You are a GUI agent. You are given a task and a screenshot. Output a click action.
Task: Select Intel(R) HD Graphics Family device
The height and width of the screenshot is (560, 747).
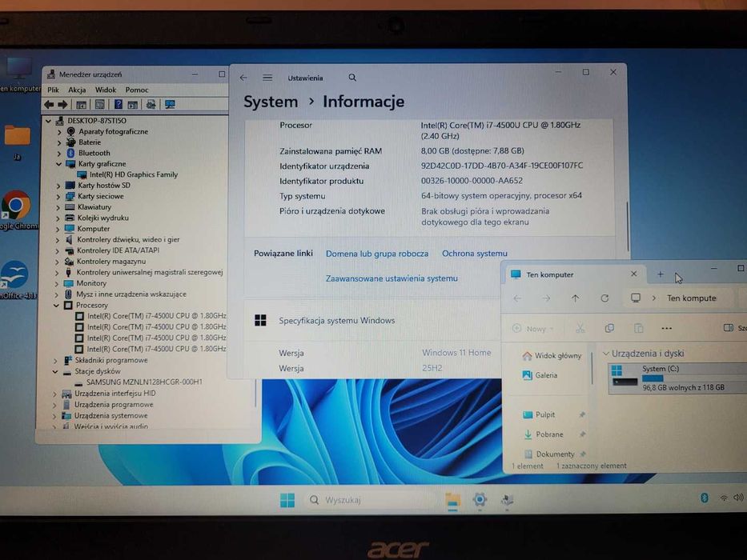134,174
